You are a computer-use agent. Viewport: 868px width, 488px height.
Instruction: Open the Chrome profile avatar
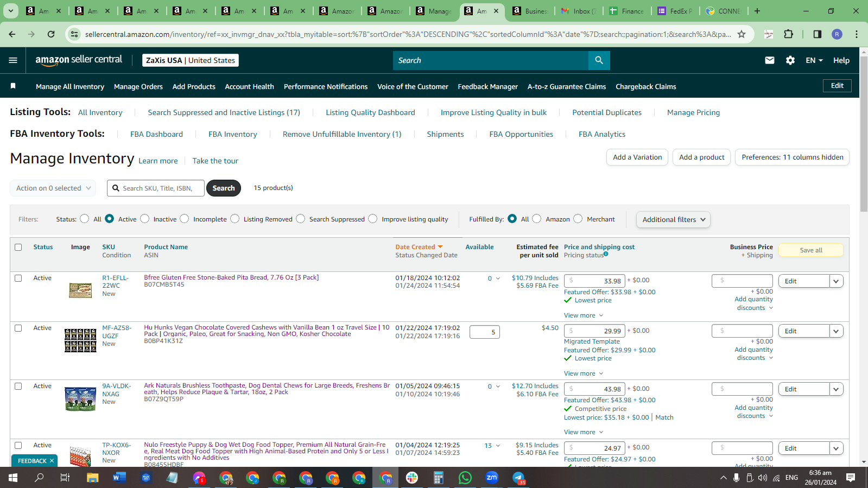837,34
